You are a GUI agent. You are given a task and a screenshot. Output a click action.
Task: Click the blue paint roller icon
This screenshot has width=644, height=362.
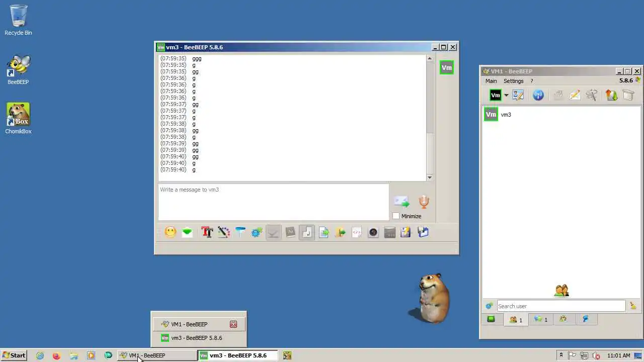point(240,232)
